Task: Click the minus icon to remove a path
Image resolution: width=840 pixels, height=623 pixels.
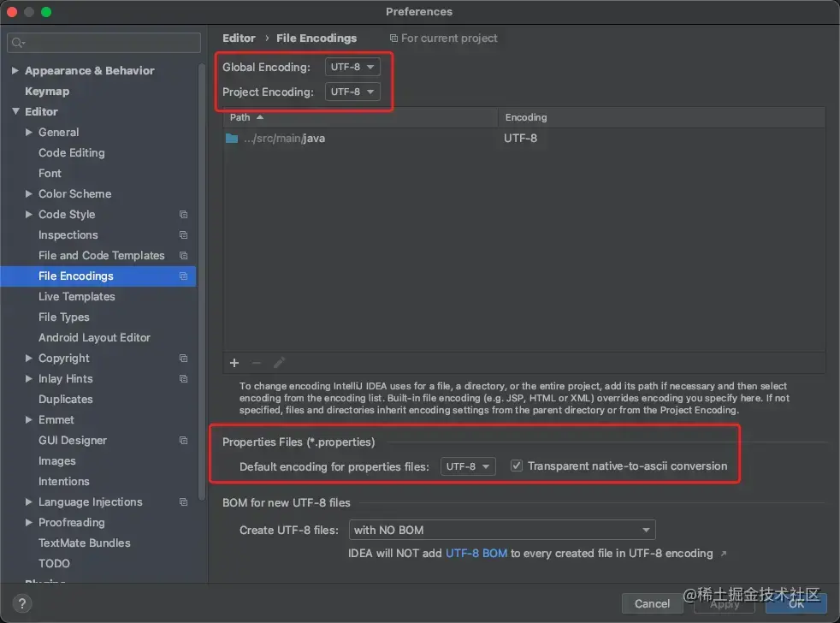Action: (257, 363)
